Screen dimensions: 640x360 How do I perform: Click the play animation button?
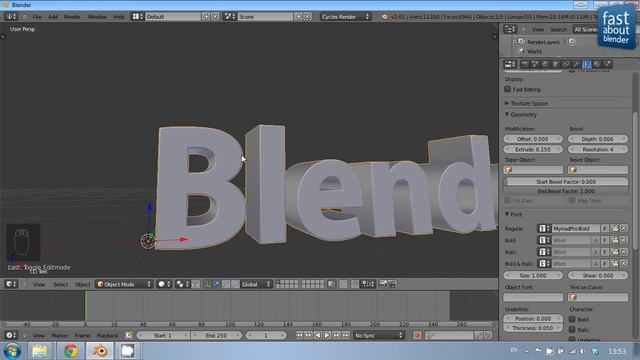[x=327, y=336]
